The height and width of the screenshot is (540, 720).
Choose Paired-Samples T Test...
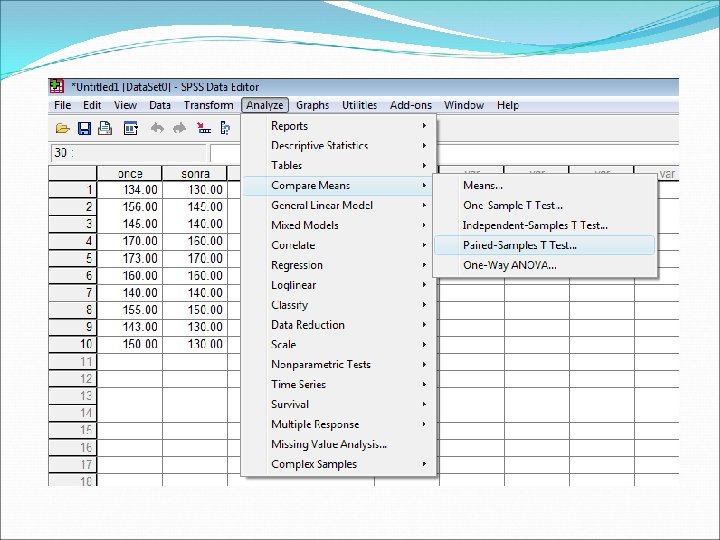coord(545,245)
